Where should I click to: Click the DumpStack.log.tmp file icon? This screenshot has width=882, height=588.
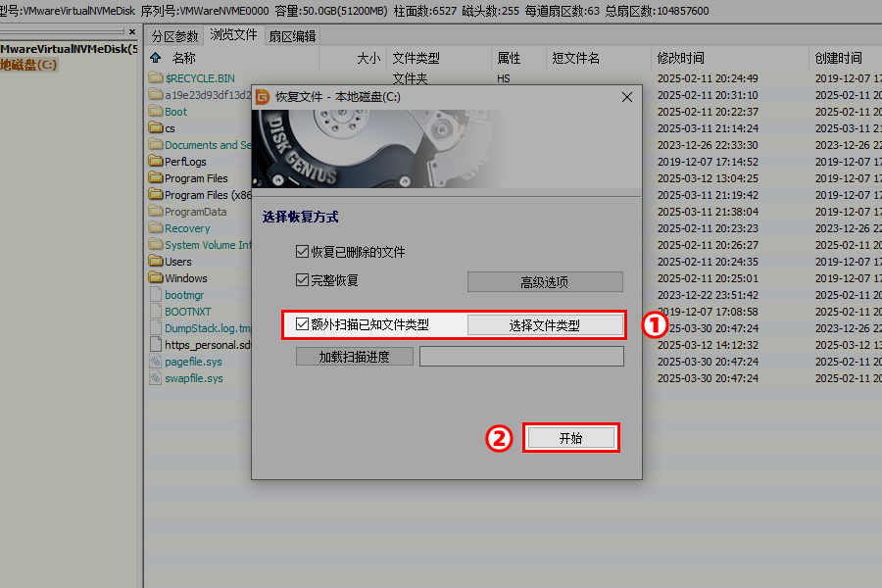156,327
